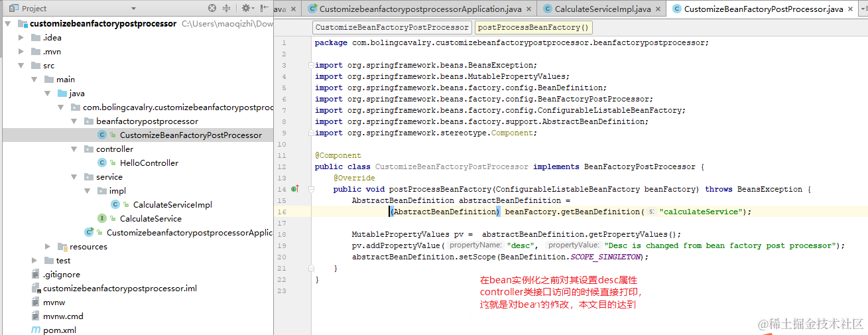This screenshot has height=335, width=868.
Task: Expand the .mvn folder
Action: tap(21, 51)
